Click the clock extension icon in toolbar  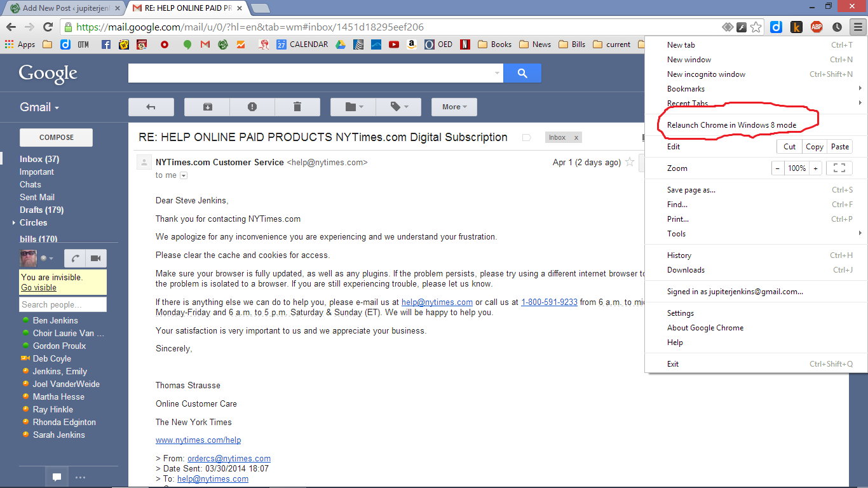point(837,27)
